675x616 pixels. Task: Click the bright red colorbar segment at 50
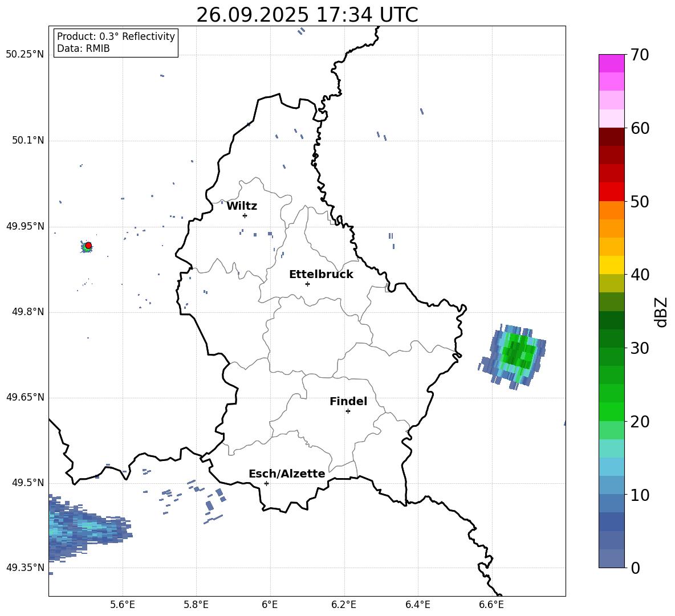[611, 192]
